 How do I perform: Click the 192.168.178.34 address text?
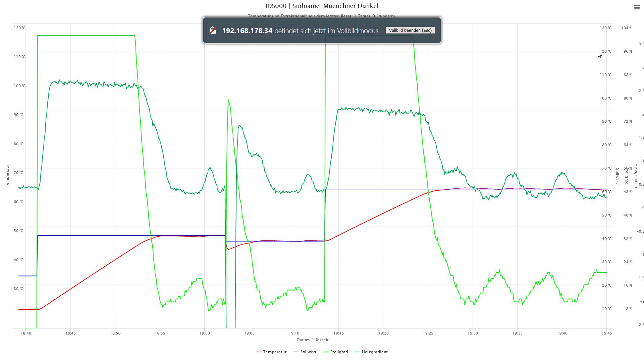click(x=247, y=31)
